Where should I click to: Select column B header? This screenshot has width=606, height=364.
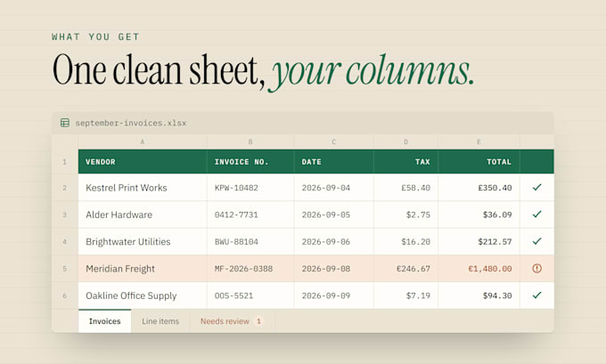[x=250, y=142]
